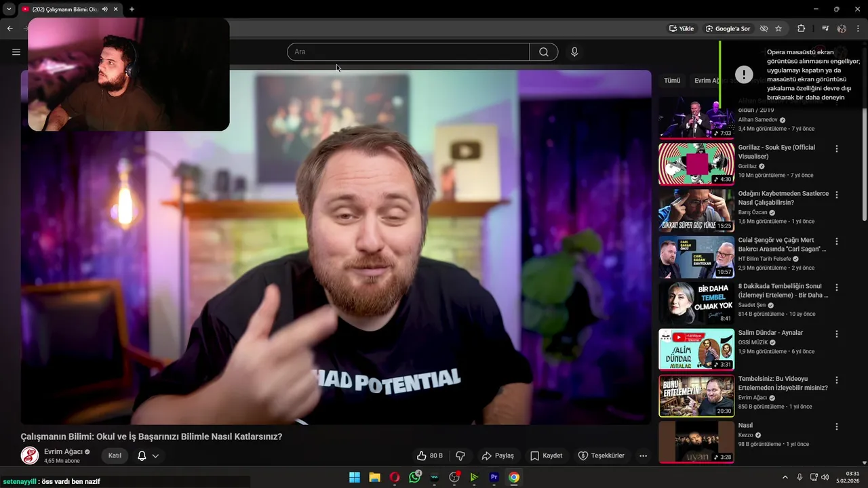
Task: Click the taskbar volume speaker icon
Action: (825, 477)
